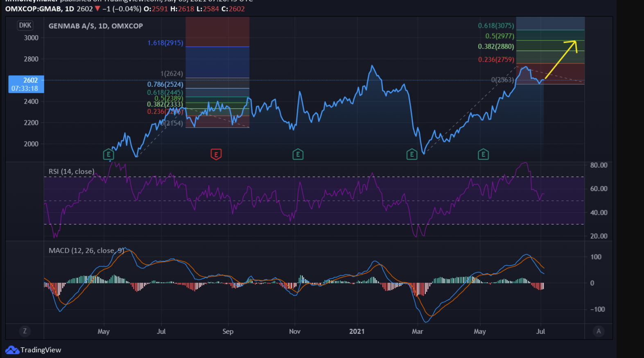Click the 2021 marker on time axis

pyautogui.click(x=357, y=331)
